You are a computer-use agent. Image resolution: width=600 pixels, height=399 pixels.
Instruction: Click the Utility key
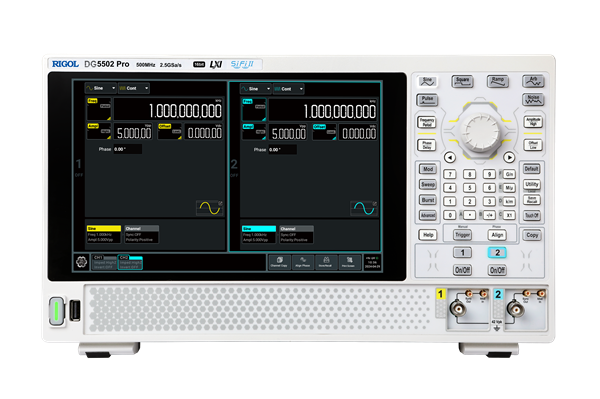[532, 184]
